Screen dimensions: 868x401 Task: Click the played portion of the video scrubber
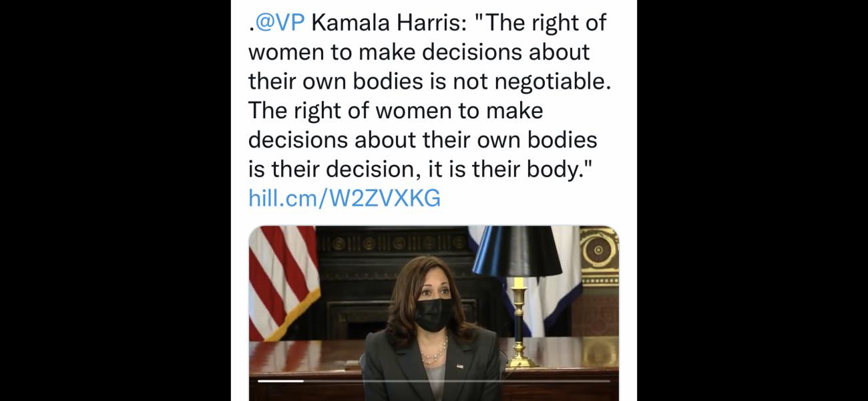(x=280, y=381)
